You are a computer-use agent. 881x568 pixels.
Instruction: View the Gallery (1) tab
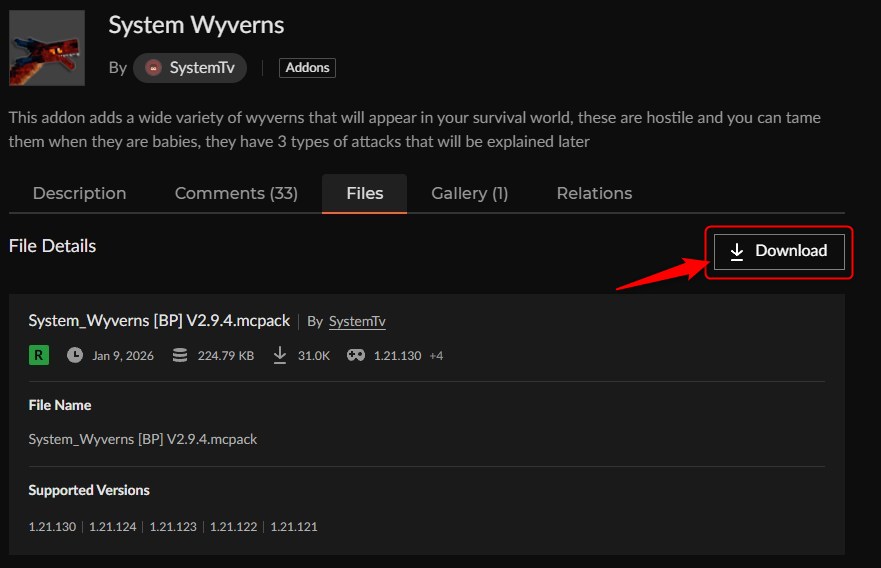pyautogui.click(x=469, y=194)
